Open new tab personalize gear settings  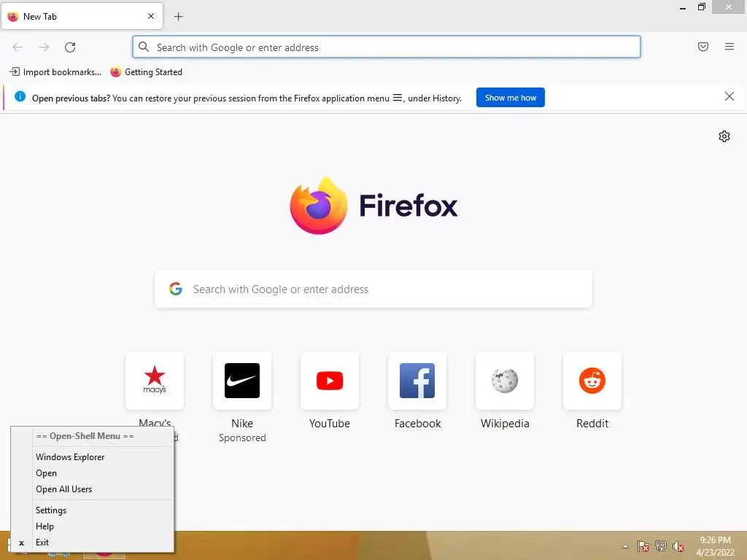(724, 136)
